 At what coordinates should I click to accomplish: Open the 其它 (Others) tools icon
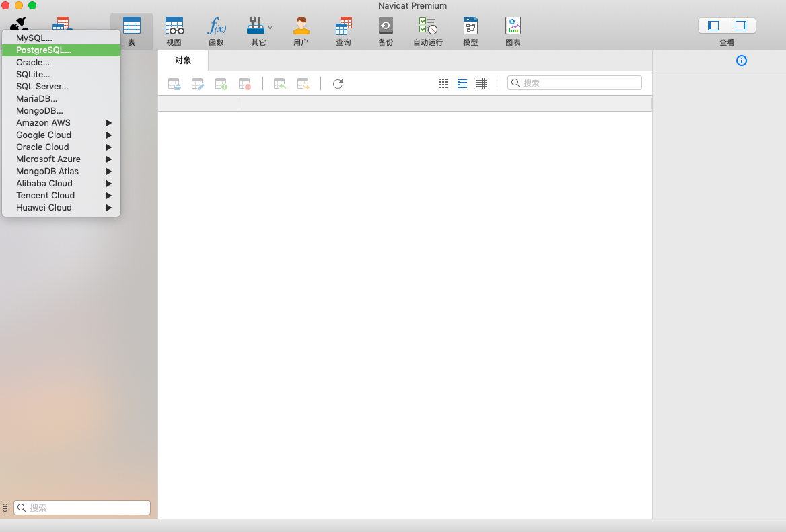[256, 26]
